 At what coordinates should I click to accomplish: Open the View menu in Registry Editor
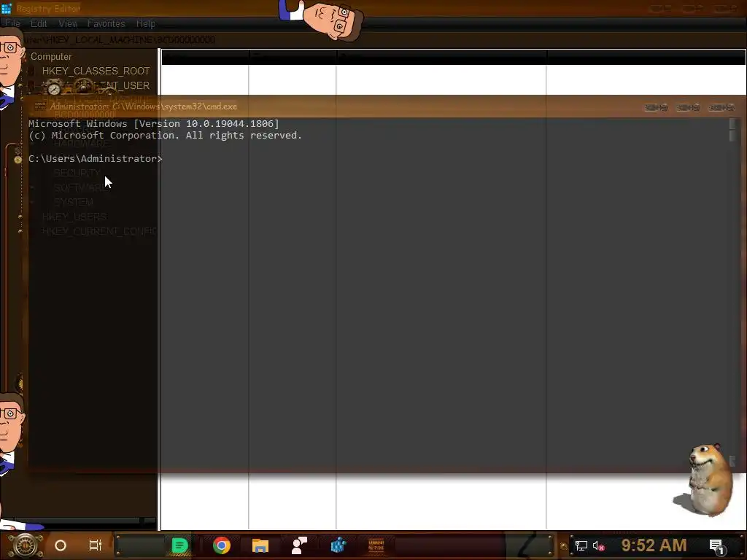(68, 23)
